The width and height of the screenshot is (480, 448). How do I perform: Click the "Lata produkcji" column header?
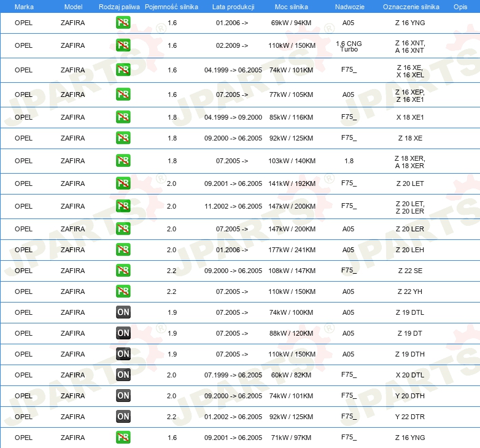[x=233, y=7]
